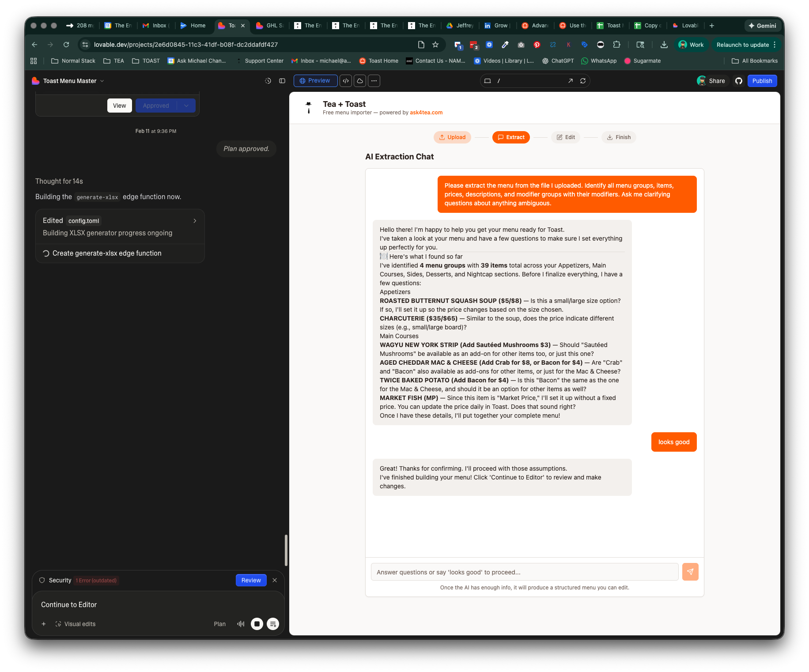Click the GitHub icon
809x672 pixels.
[x=739, y=81]
